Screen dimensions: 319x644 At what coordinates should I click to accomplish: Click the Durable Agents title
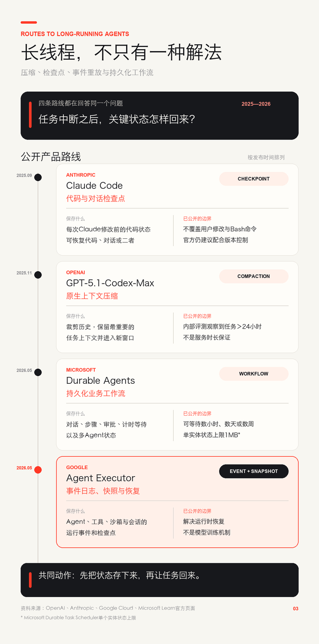coord(101,381)
